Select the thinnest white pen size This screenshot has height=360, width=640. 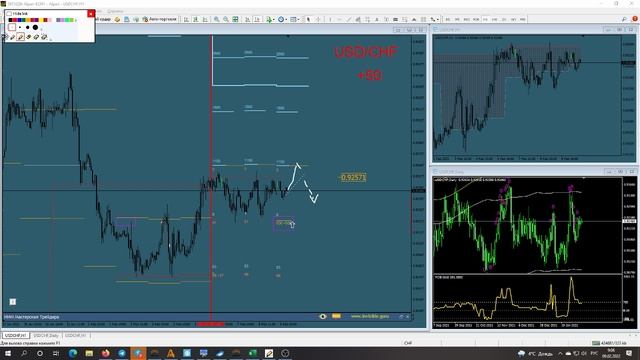coord(12,27)
